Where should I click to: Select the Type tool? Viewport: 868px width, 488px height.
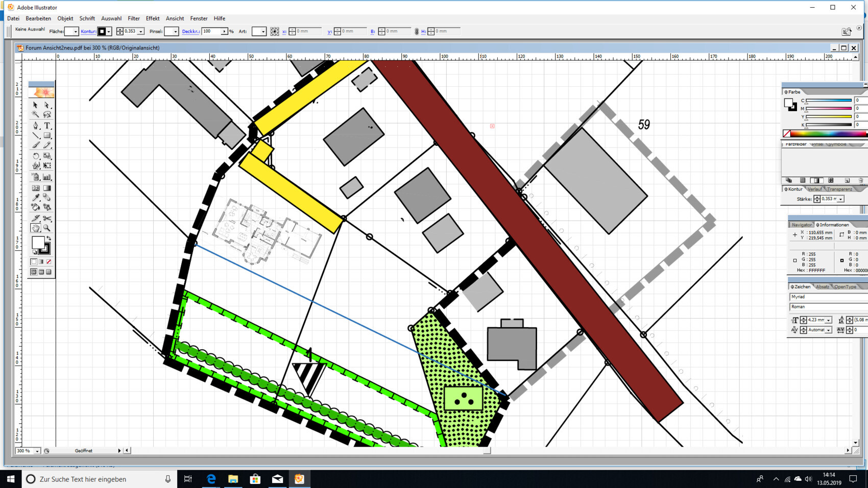[46, 126]
